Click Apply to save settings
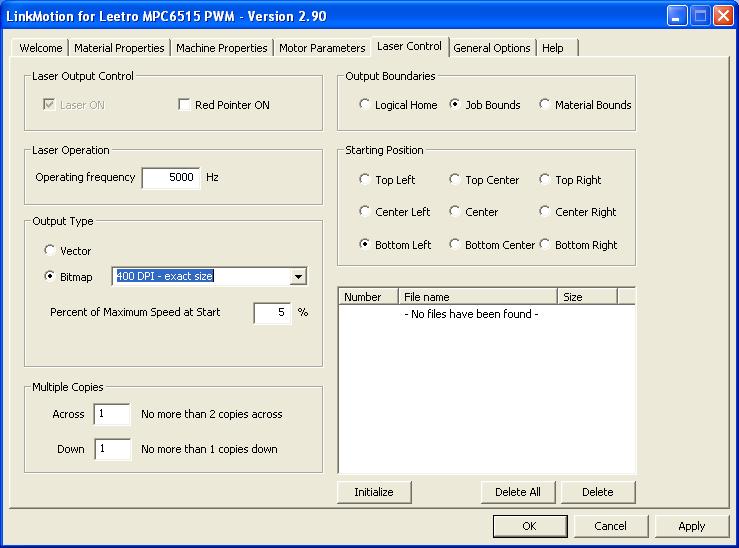Image resolution: width=739 pixels, height=548 pixels. pyautogui.click(x=691, y=526)
